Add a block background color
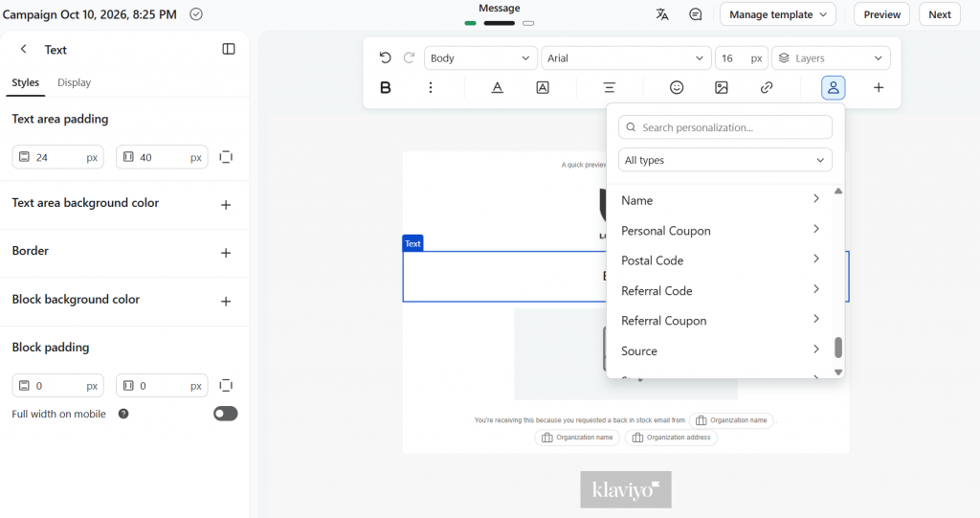The height and width of the screenshot is (518, 980). tap(226, 301)
